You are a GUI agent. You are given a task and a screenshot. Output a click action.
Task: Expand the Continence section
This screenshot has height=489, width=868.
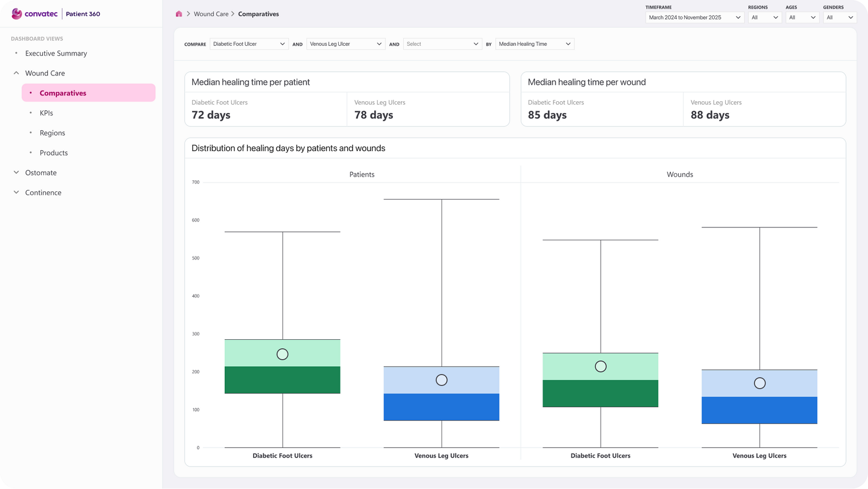[16, 192]
